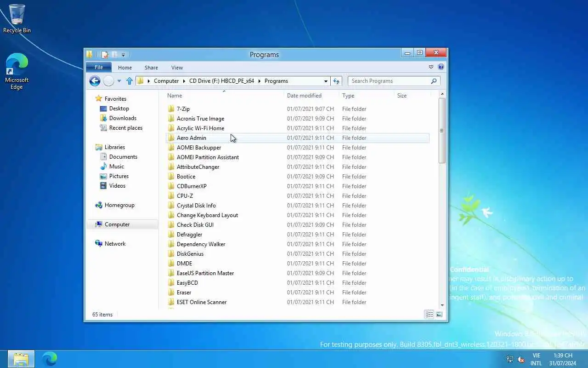Click scrollbar up arrow in file list
Viewport: 588px width, 368px height.
pyautogui.click(x=442, y=94)
